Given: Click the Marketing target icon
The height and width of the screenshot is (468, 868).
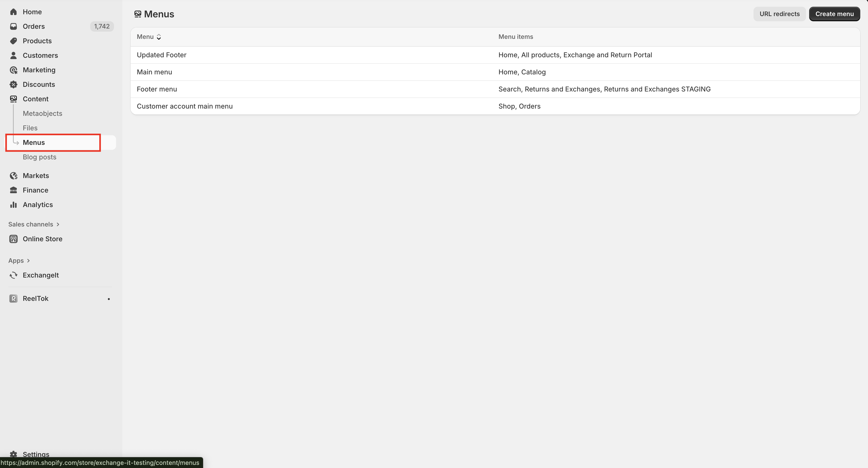Looking at the screenshot, I should point(13,70).
